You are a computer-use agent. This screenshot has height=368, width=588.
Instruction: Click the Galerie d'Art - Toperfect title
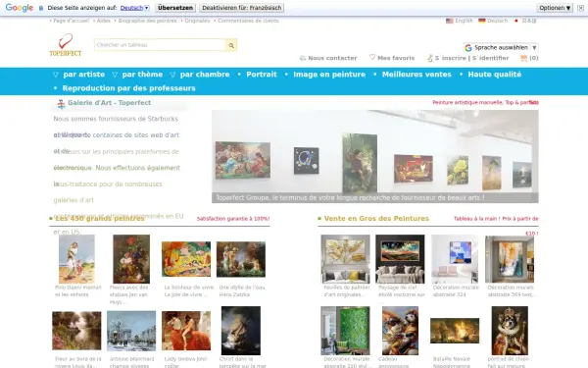(109, 103)
